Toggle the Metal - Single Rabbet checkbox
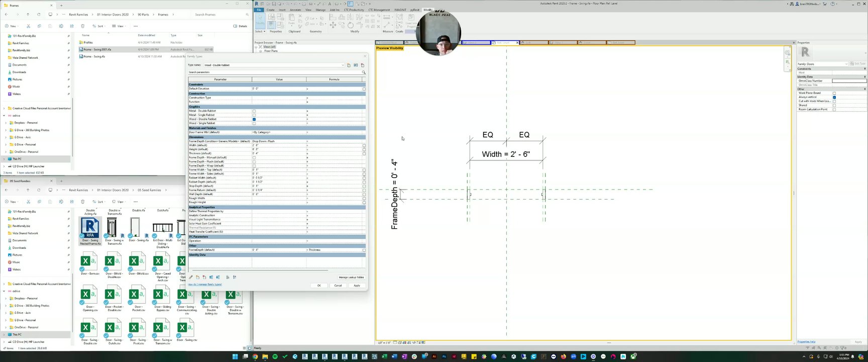 click(254, 115)
